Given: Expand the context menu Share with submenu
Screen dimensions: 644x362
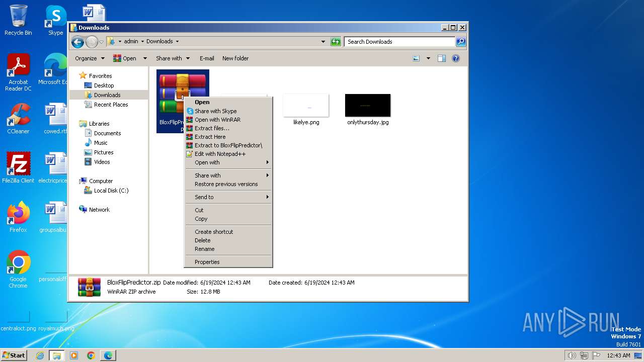Looking at the screenshot, I should click(228, 175).
